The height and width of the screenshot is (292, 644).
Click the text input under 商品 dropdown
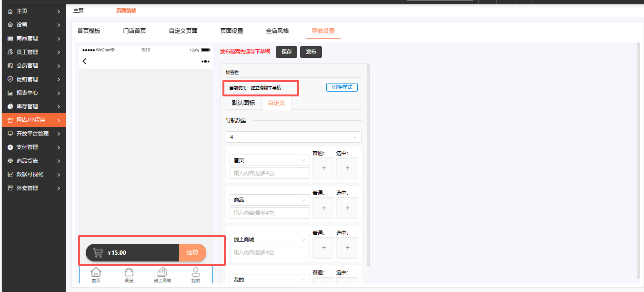(x=270, y=213)
